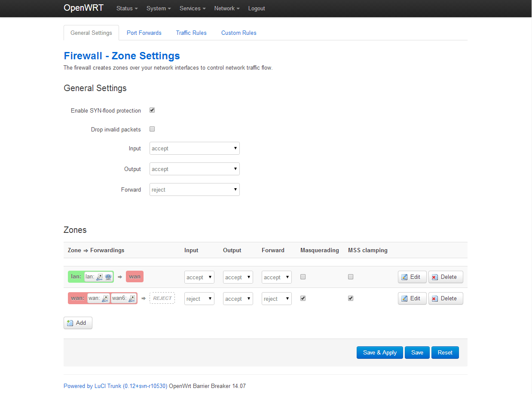The width and height of the screenshot is (532, 394).
Task: Click the red wan forwarding badge
Action: [135, 277]
